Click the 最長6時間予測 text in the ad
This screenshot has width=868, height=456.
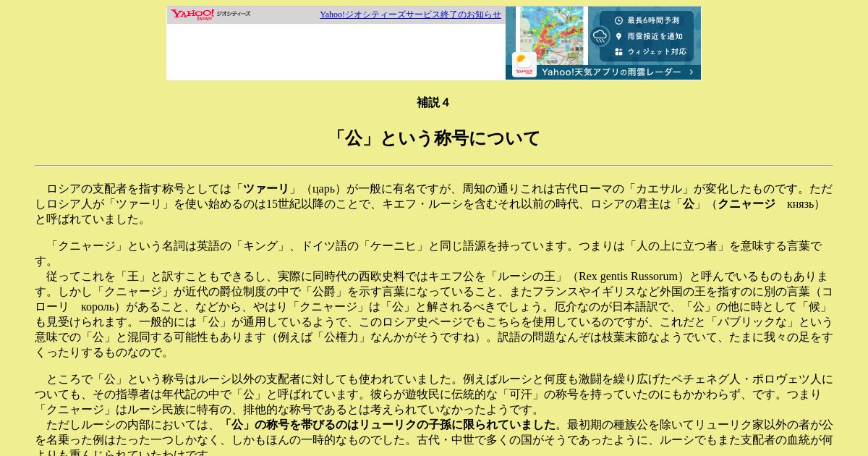[653, 20]
